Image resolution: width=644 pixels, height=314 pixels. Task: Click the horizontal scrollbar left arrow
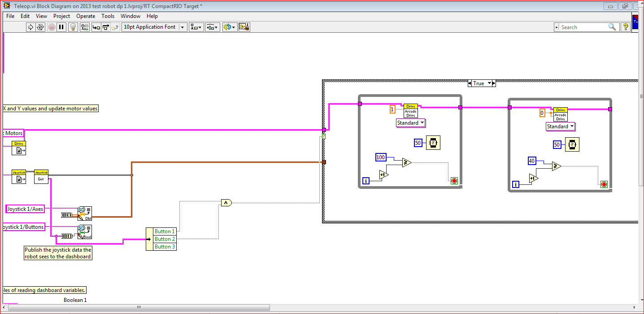(x=4, y=307)
